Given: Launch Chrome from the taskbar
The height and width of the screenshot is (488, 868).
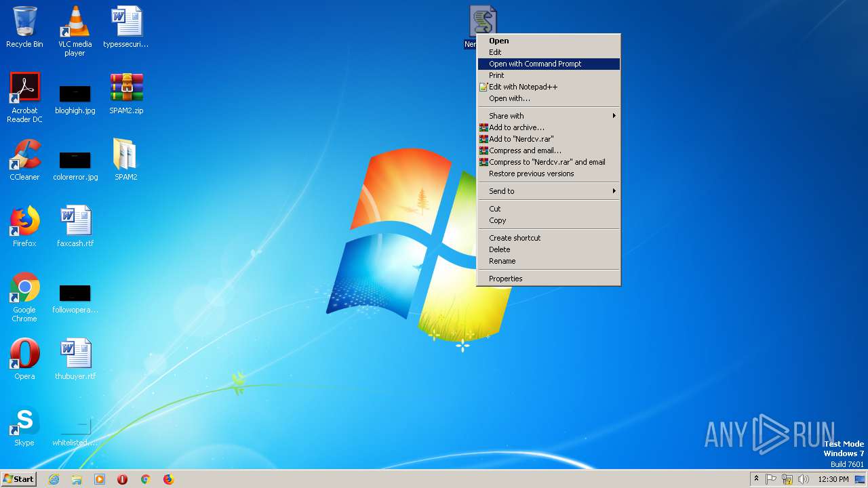Looking at the screenshot, I should pyautogui.click(x=145, y=479).
